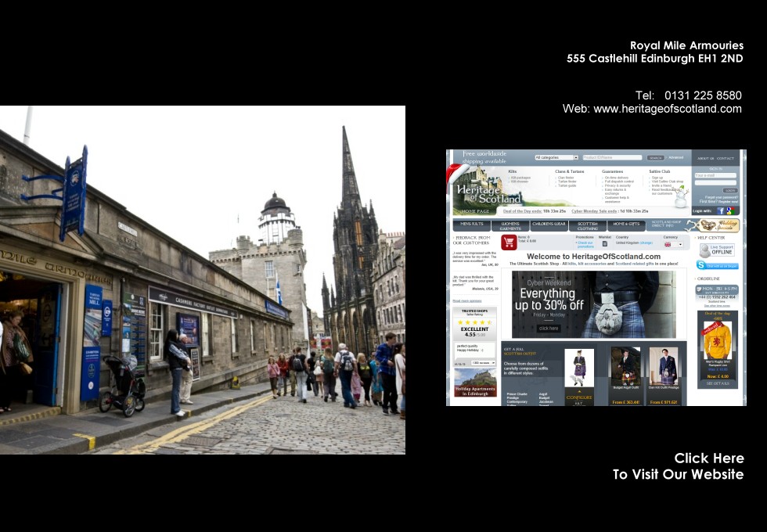Open the About Us link

coord(705,158)
